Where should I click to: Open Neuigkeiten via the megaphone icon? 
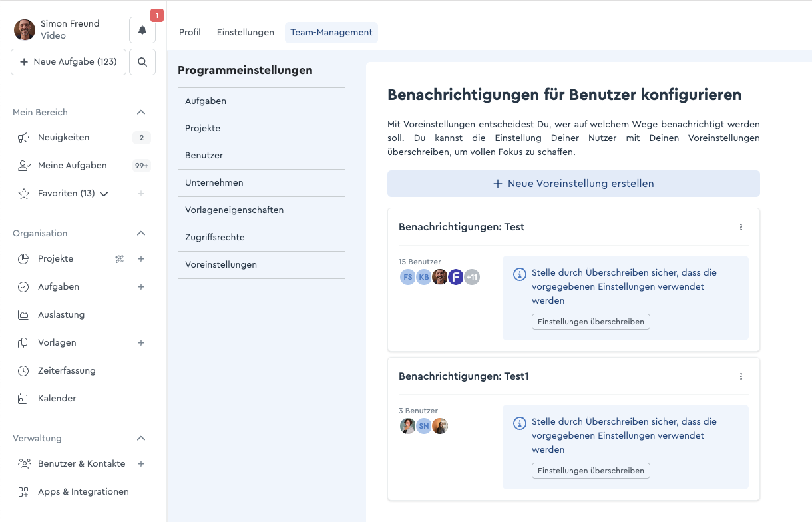click(x=23, y=138)
